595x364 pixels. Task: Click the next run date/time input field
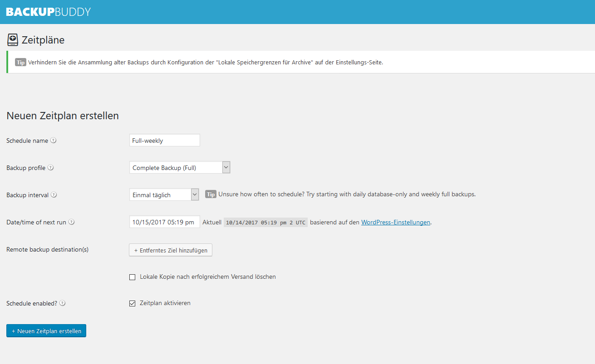click(x=164, y=222)
